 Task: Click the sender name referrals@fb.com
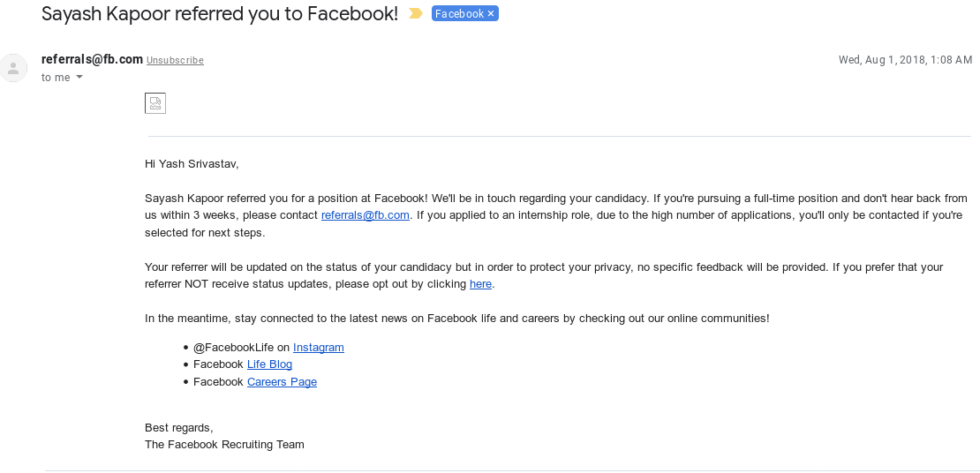pos(92,59)
